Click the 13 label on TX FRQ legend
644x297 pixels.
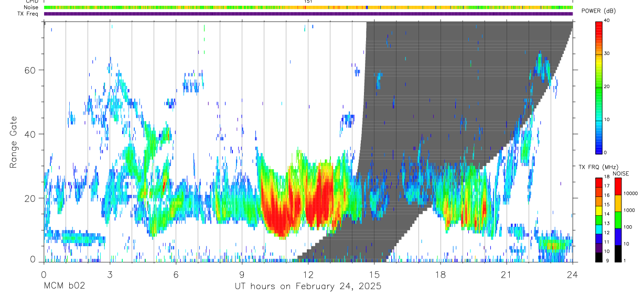coord(606,224)
